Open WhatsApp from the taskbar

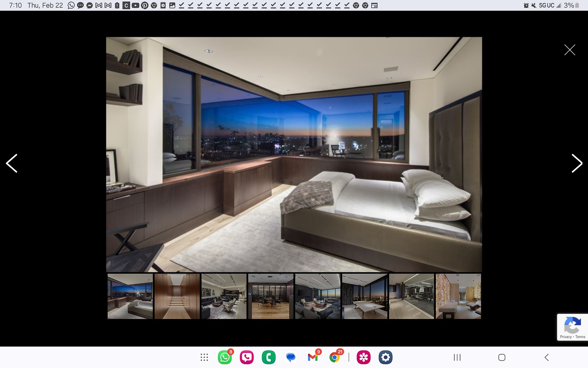225,357
